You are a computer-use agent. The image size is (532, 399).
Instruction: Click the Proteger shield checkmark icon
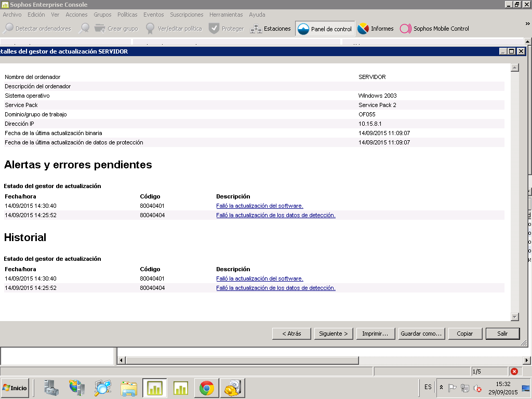(x=214, y=29)
